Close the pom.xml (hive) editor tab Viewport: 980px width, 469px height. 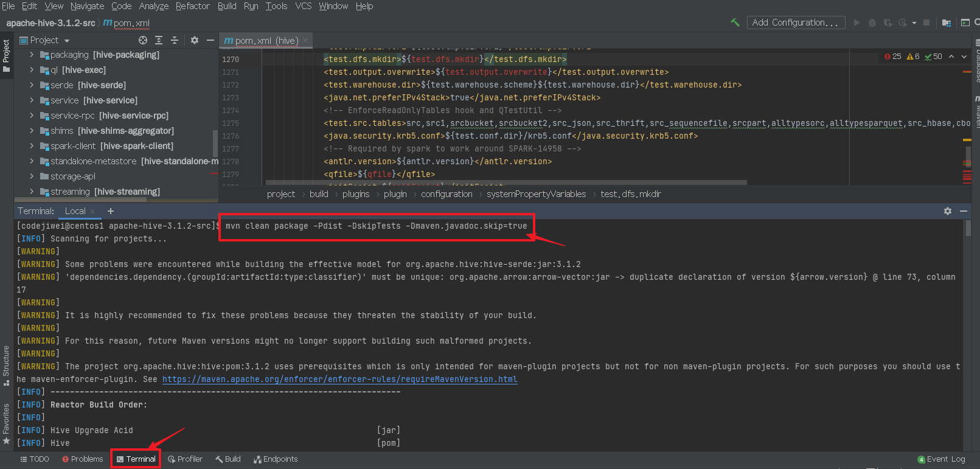(x=305, y=40)
